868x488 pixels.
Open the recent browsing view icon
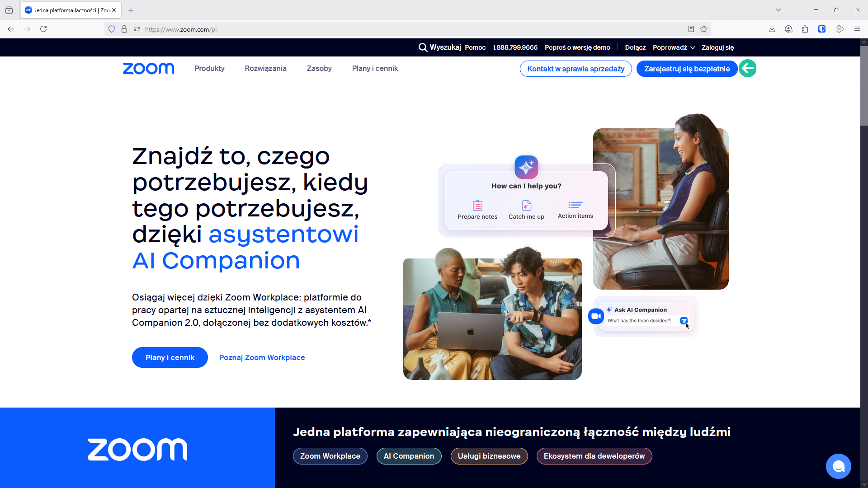tap(9, 10)
